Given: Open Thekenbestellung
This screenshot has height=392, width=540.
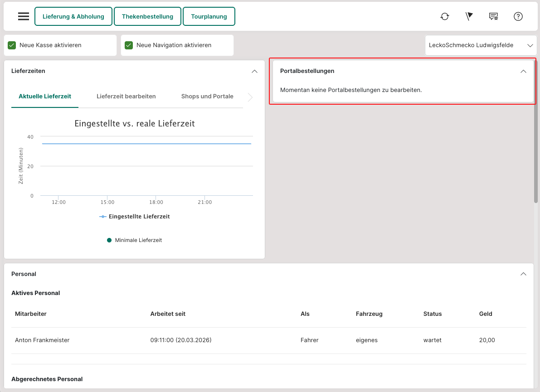Looking at the screenshot, I should [x=147, y=16].
